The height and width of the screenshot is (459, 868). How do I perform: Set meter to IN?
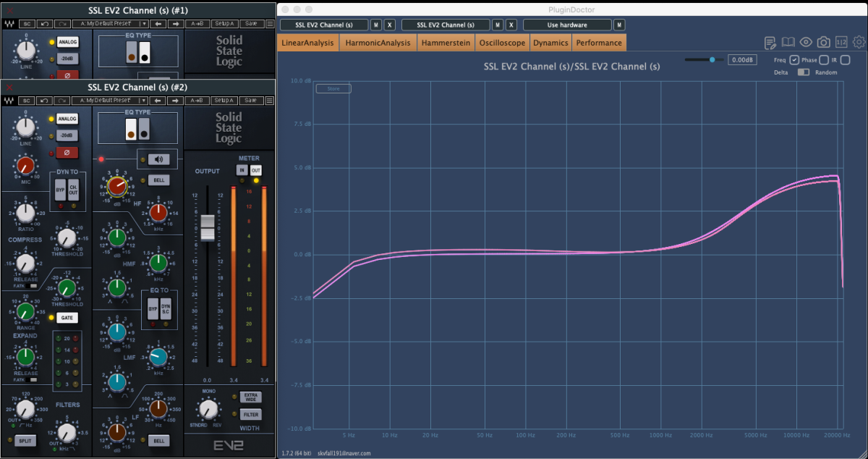tap(242, 169)
